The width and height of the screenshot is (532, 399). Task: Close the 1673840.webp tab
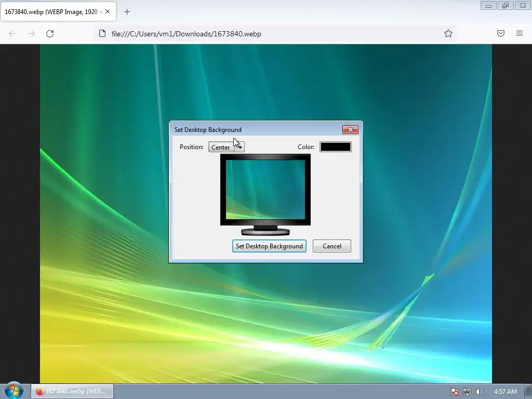(108, 11)
